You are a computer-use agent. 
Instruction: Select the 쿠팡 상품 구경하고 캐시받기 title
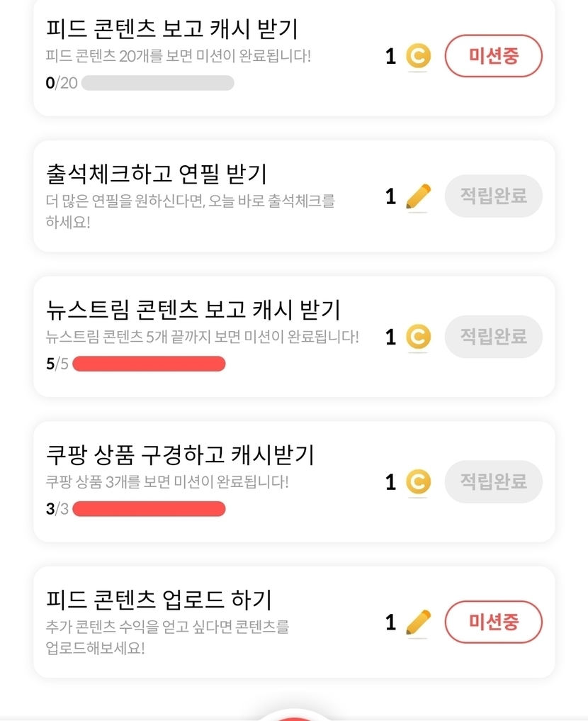[180, 454]
